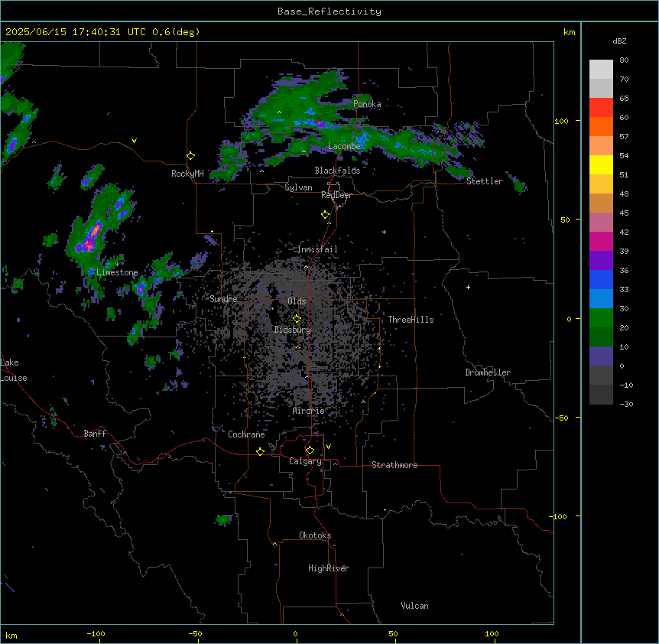Click the yellow v marker northwest of RockyMH
Image resolution: width=659 pixels, height=644 pixels.
coord(134,141)
